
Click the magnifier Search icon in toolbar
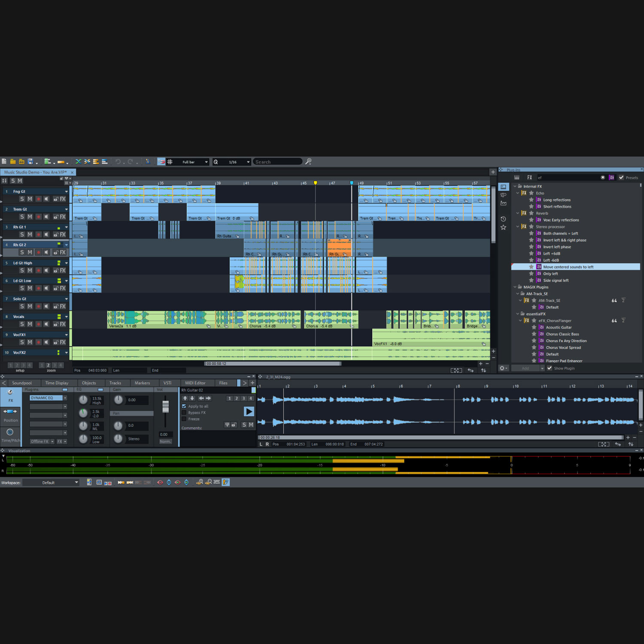coord(308,162)
